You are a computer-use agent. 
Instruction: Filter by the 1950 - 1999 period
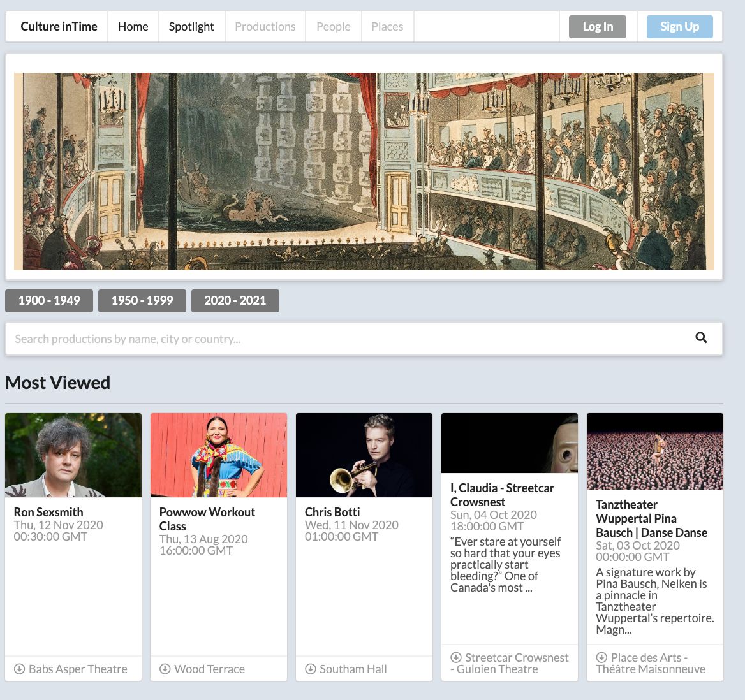(x=142, y=301)
